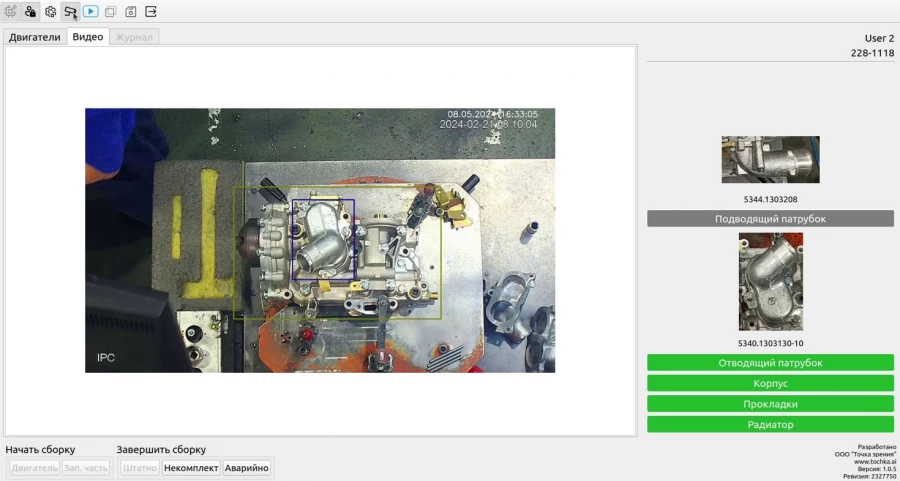
Task: Click the Двигатель start assembly button
Action: click(x=34, y=468)
